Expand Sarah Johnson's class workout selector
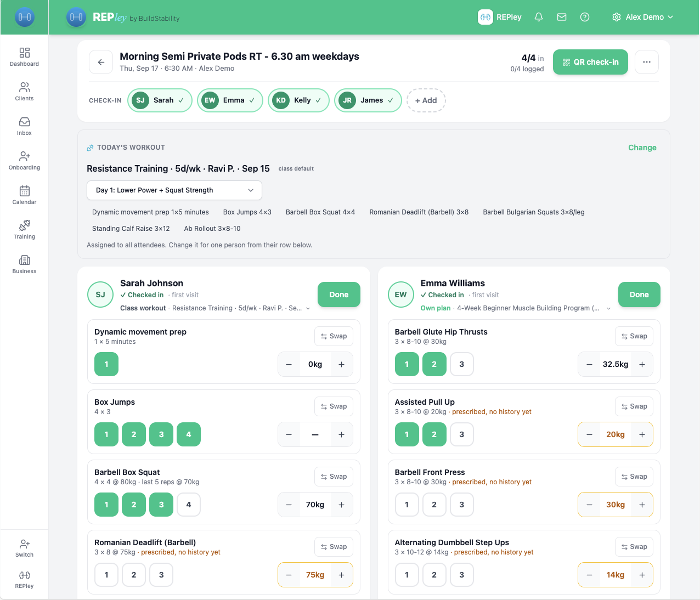The height and width of the screenshot is (600, 700). pos(216,308)
